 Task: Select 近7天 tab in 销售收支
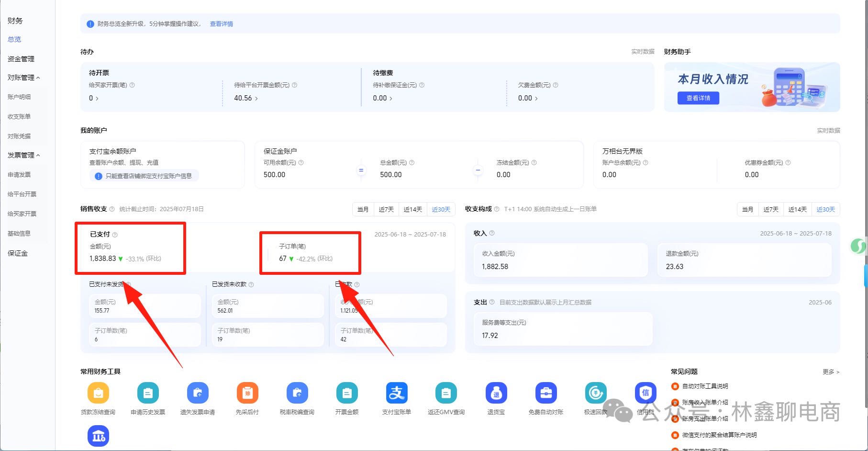(386, 209)
